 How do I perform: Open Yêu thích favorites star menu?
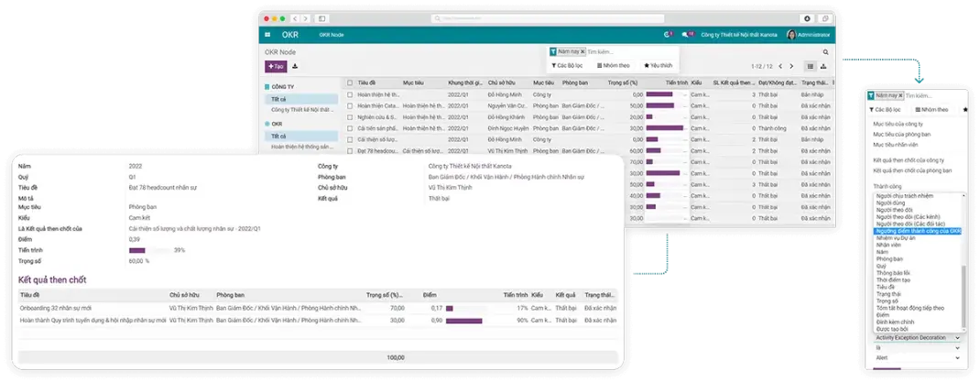(x=658, y=66)
